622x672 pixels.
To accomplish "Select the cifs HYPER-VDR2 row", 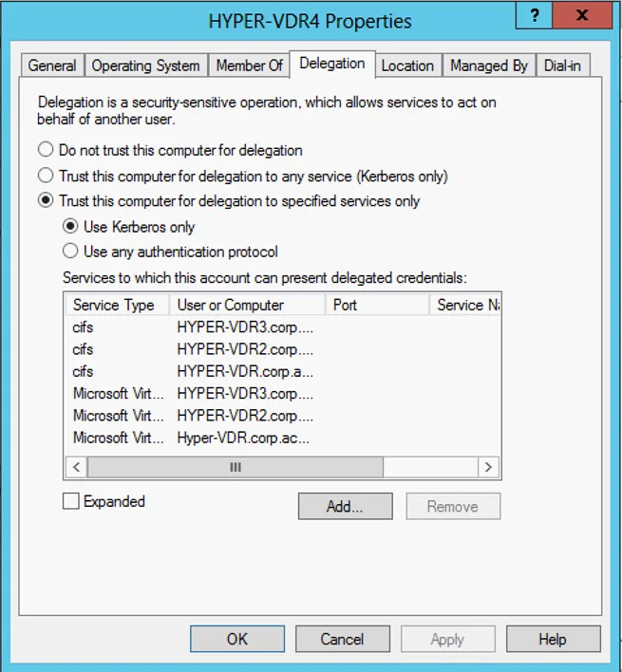I will click(282, 349).
